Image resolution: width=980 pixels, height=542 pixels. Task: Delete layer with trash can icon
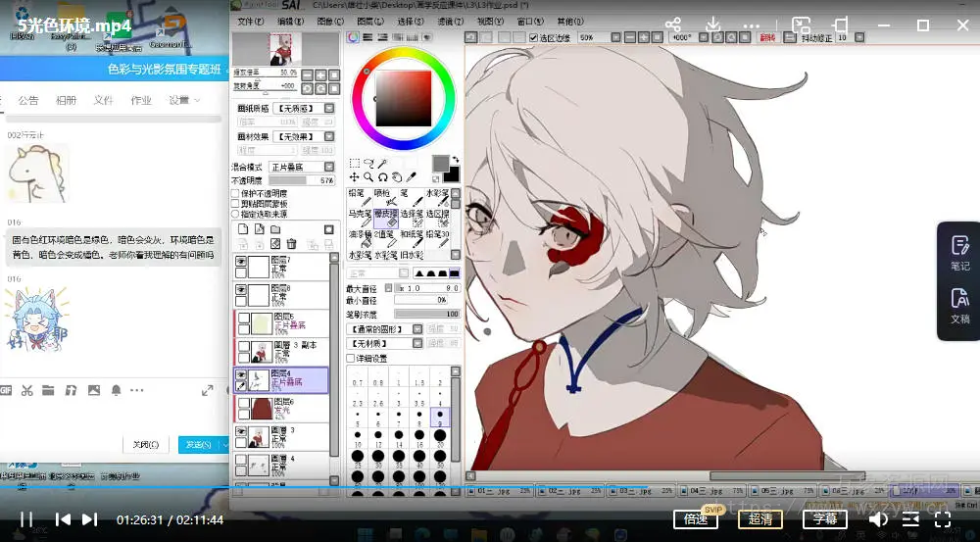point(291,243)
